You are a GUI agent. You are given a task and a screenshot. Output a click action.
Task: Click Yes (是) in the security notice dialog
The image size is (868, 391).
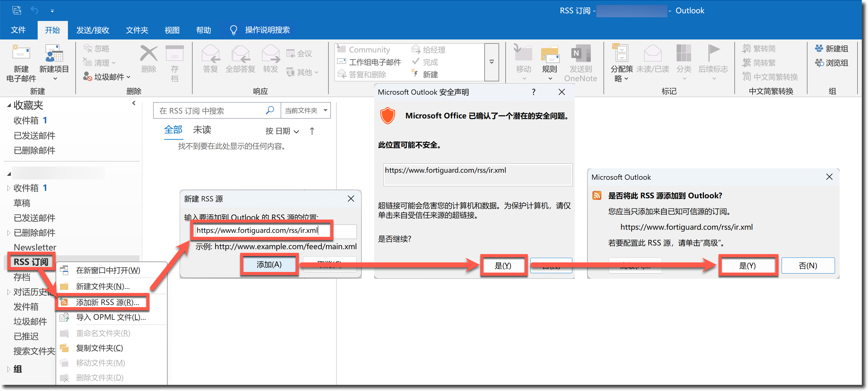[503, 266]
